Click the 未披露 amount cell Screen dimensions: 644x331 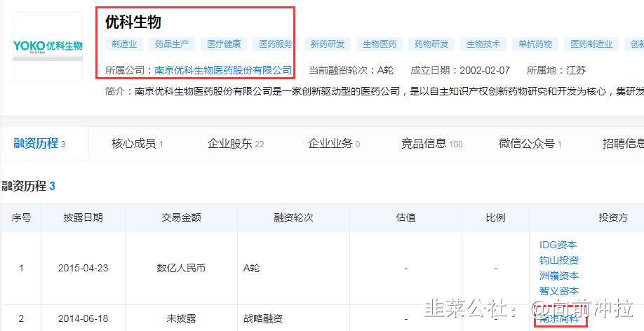click(181, 318)
